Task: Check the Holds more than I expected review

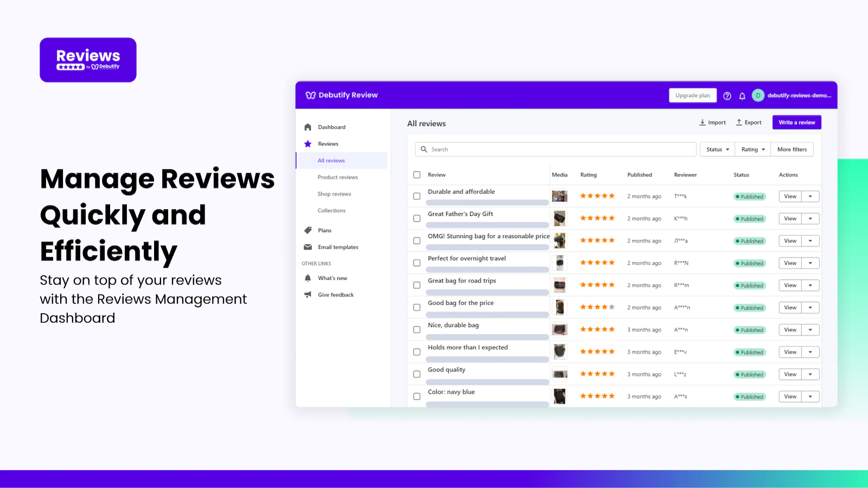Action: click(417, 352)
